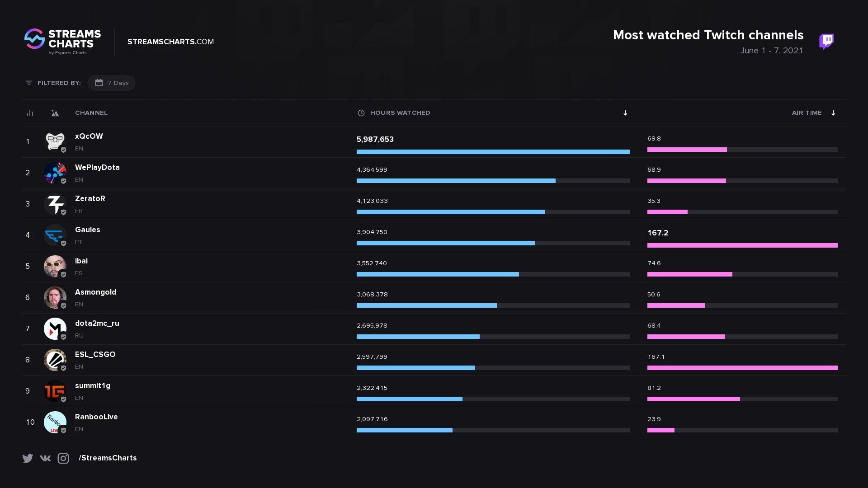Select the 4,123,033 hours watched value

click(x=372, y=201)
